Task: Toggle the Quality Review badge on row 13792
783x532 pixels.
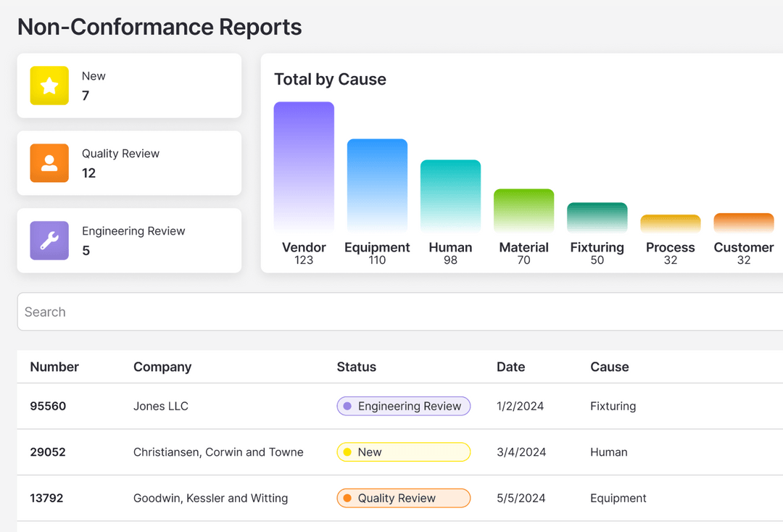Action: 403,498
